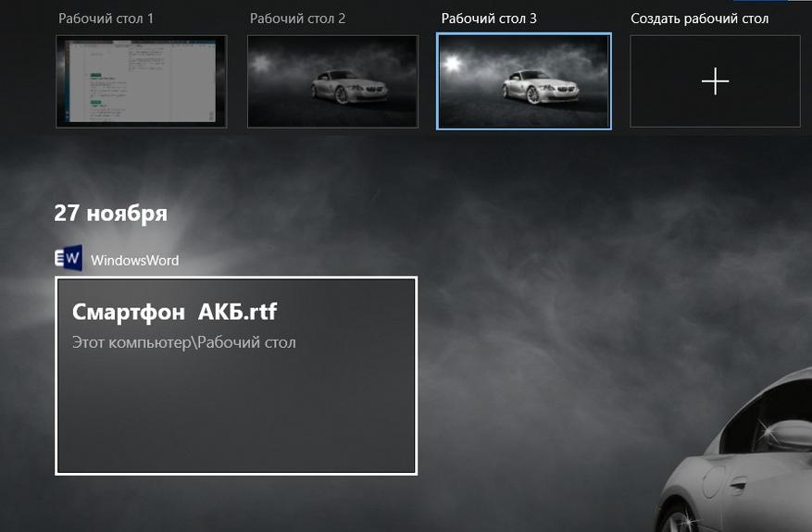The height and width of the screenshot is (532, 812).
Task: Open the Смартфон АКБ.rtf activity card
Action: (x=236, y=376)
